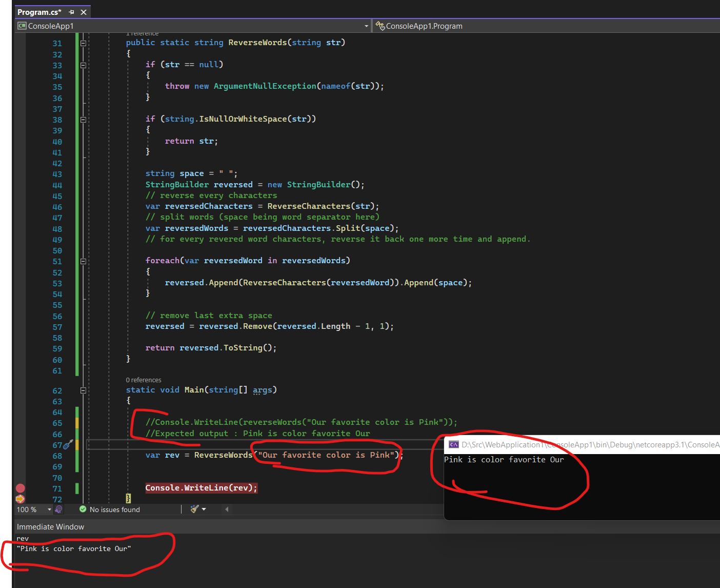720x588 pixels.
Task: Click the horizontal scrollbar left arrow
Action: 227,509
